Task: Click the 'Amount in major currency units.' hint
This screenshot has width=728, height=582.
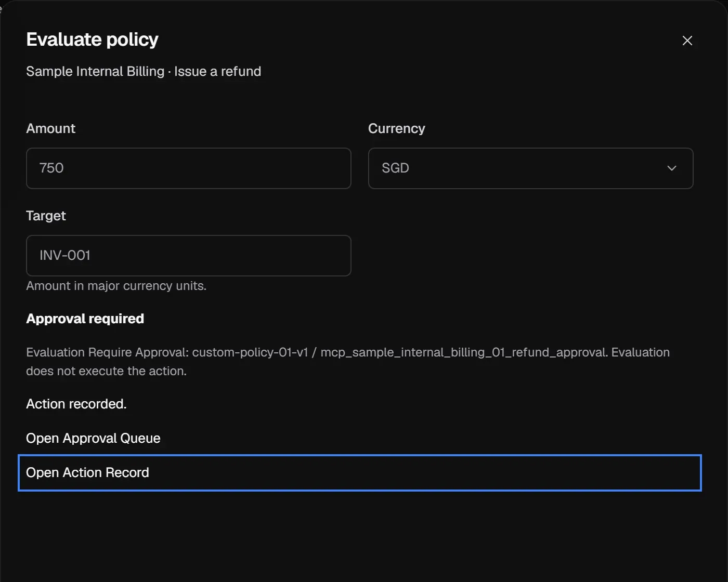Action: 116,286
